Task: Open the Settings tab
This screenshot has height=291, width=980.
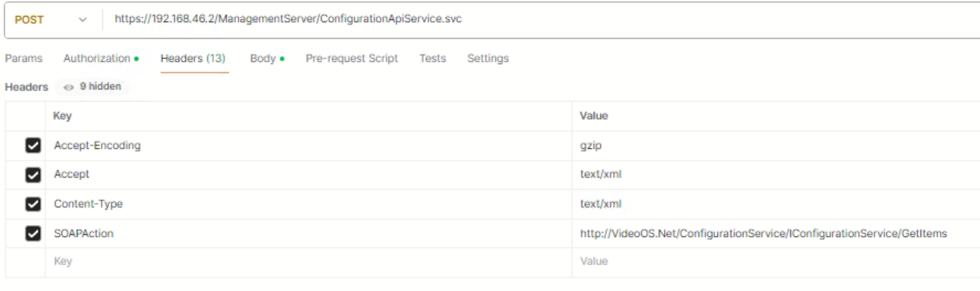Action: [x=487, y=59]
